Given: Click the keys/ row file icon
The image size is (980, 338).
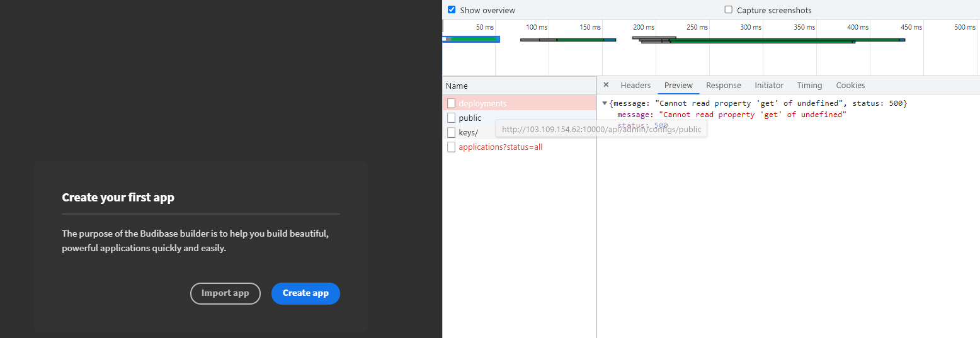Looking at the screenshot, I should click(x=451, y=132).
